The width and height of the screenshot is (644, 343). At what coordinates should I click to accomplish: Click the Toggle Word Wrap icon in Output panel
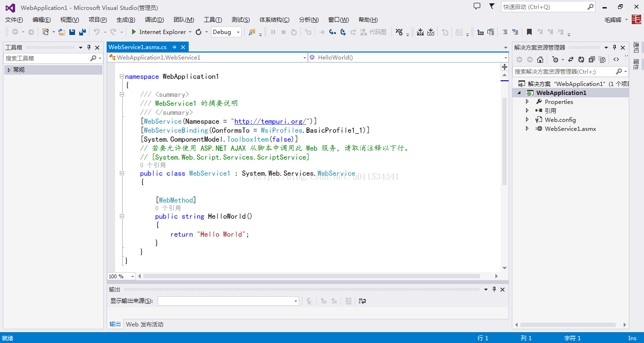[x=362, y=301]
